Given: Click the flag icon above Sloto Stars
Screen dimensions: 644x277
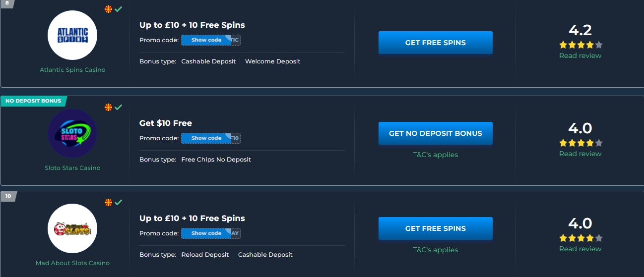Looking at the screenshot, I should coord(109,107).
